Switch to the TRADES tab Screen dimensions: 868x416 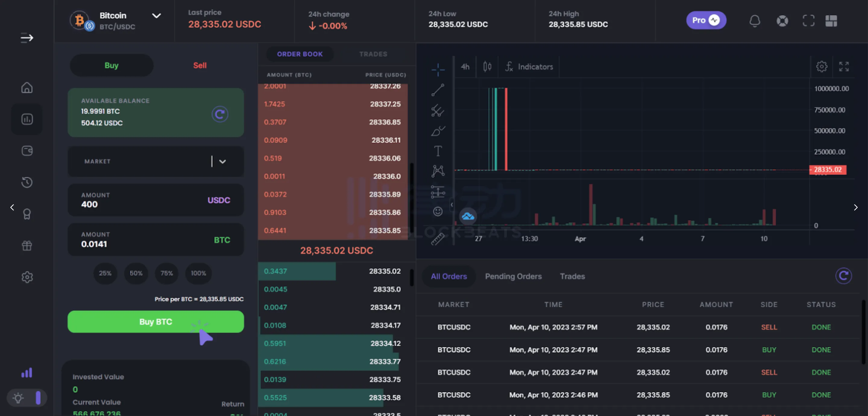(x=373, y=54)
